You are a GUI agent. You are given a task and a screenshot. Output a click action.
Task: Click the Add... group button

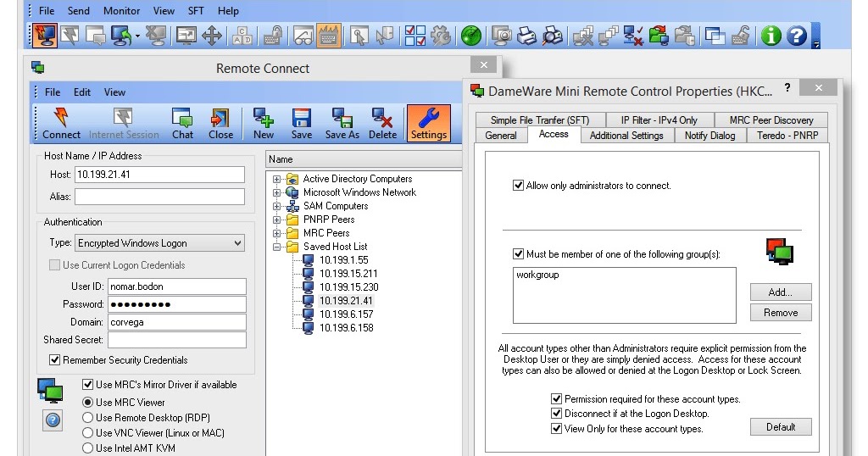click(x=781, y=292)
